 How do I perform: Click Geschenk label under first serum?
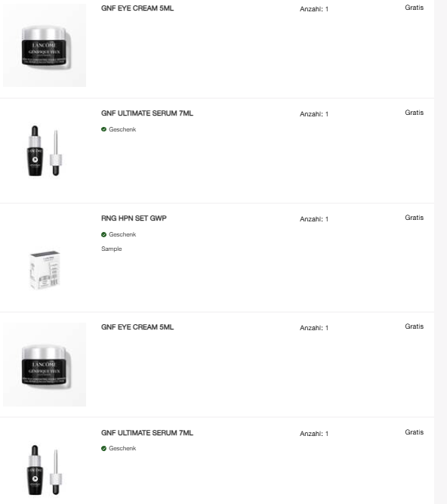pyautogui.click(x=122, y=129)
